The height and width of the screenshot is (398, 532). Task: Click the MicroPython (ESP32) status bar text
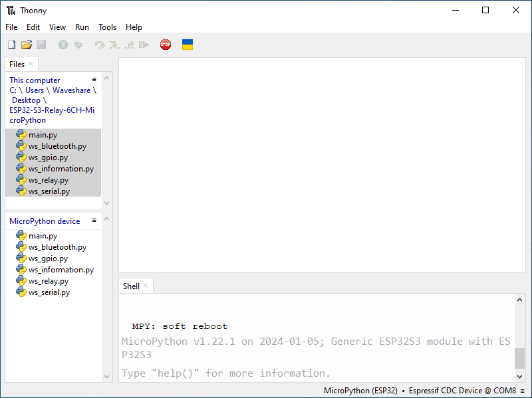360,391
